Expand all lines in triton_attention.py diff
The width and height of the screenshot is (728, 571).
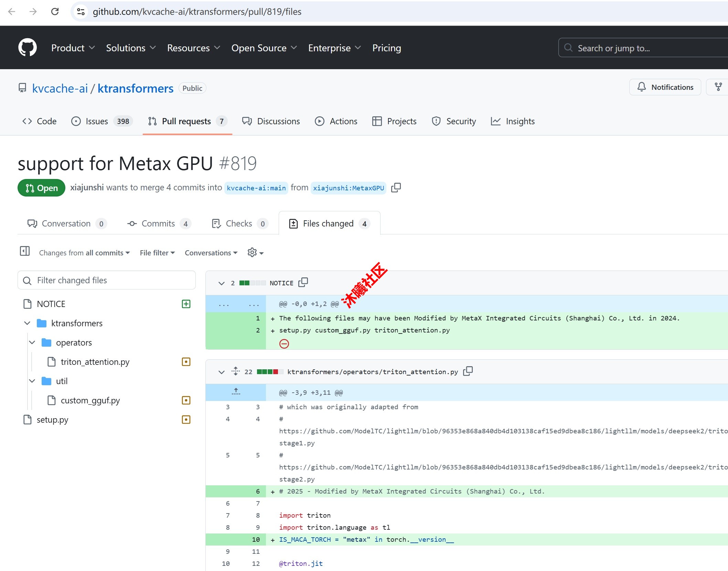(236, 371)
